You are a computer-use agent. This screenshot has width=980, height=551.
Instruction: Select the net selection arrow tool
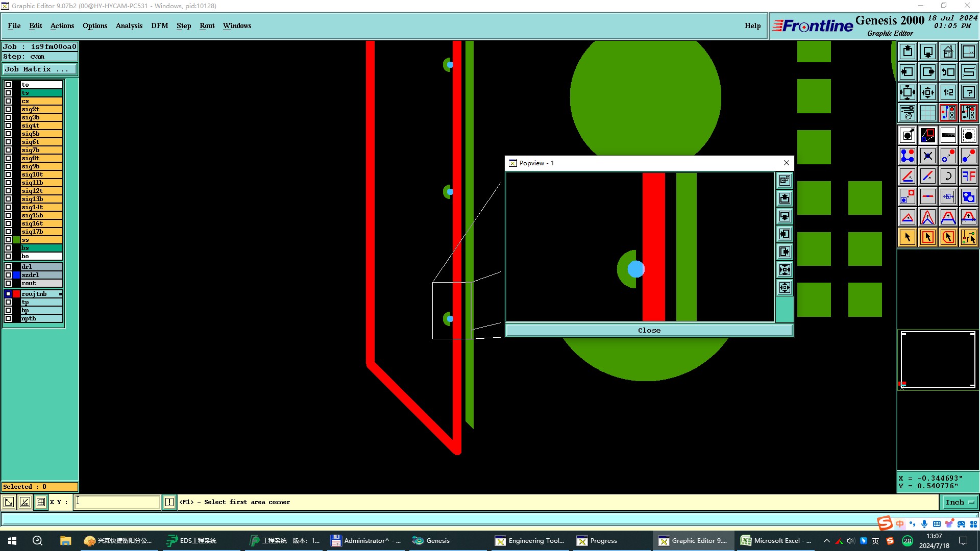pos(968,237)
